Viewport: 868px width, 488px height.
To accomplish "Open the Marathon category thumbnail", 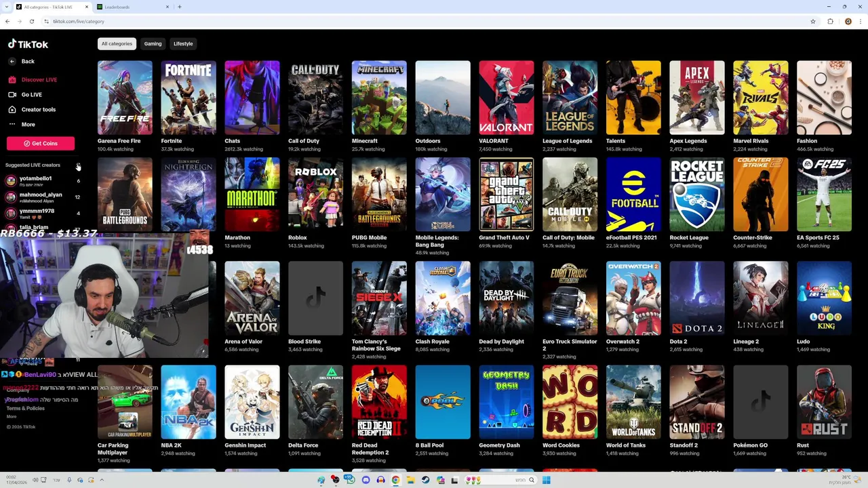I will 252,195.
